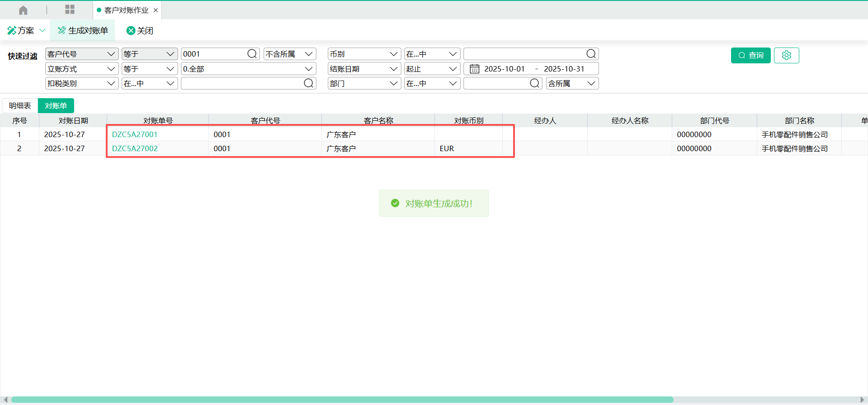This screenshot has width=868, height=405.
Task: Open calendar icon in date range field
Action: 474,69
